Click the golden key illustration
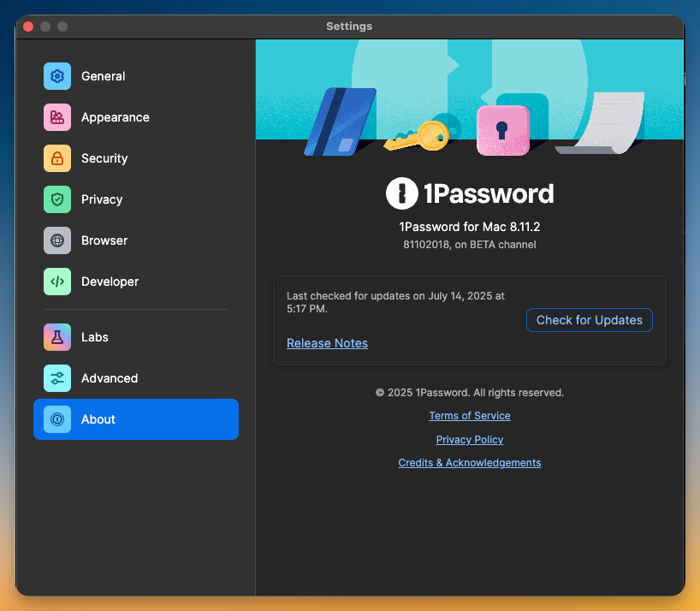Screen dimensions: 700x611 [418, 136]
